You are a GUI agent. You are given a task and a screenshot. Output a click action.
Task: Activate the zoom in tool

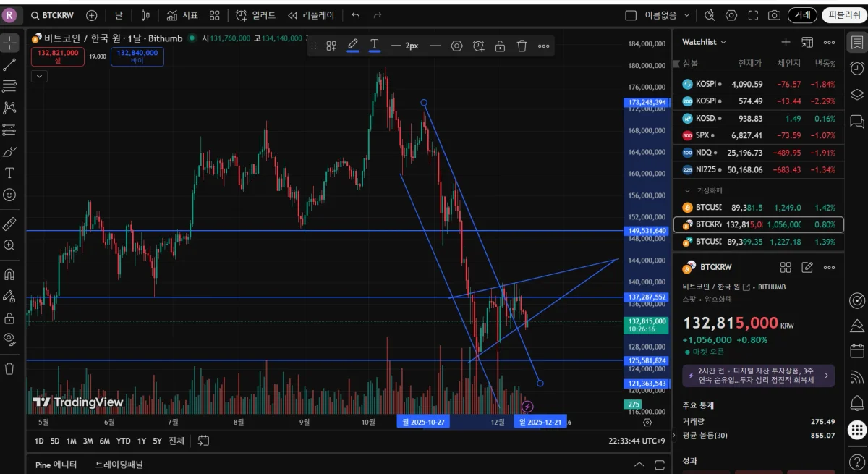[x=9, y=245]
